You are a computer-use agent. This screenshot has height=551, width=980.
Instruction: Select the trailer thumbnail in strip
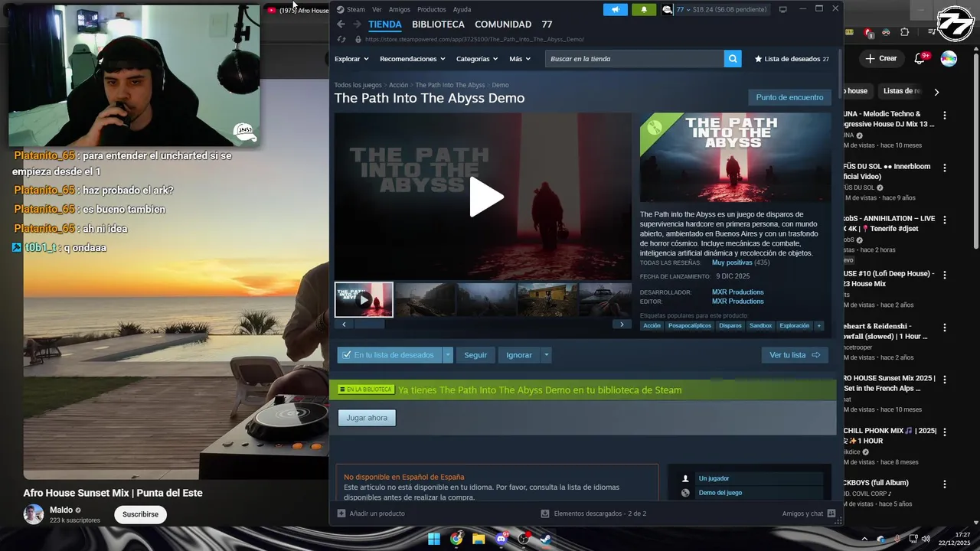[x=364, y=299]
